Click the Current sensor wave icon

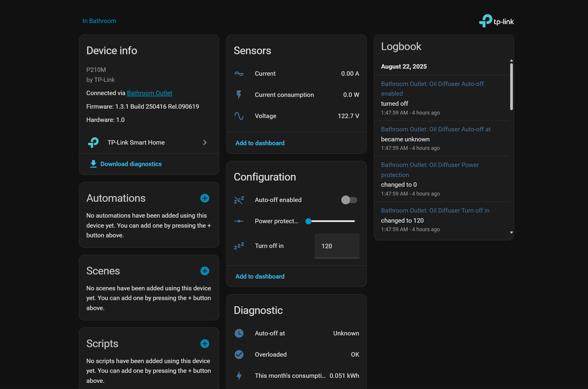(239, 74)
